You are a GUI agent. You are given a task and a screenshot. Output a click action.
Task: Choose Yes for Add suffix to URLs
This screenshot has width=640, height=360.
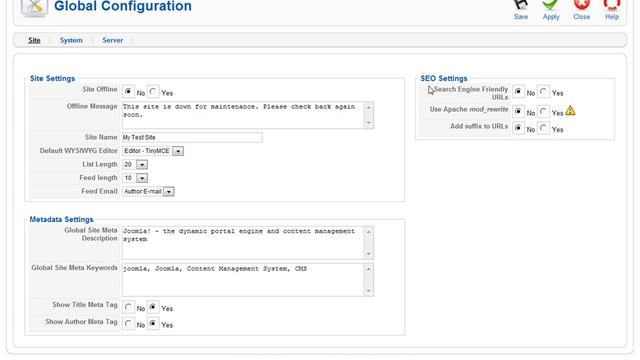[543, 128]
